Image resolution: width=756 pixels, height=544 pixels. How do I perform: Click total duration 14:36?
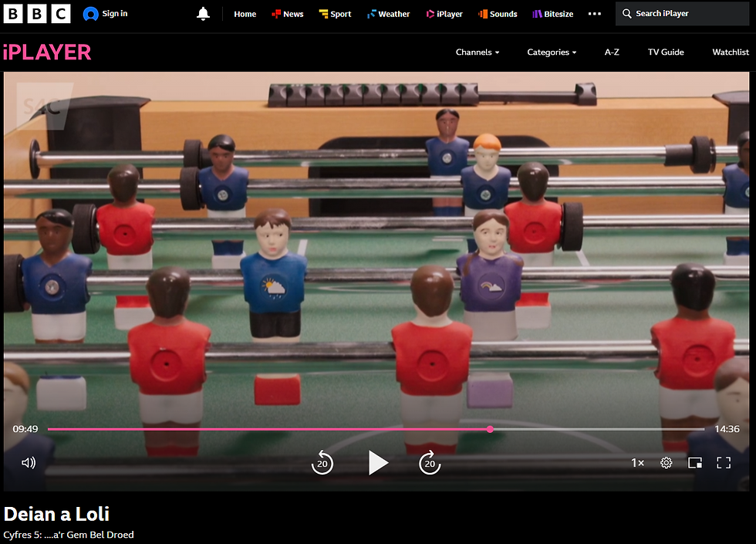[727, 429]
